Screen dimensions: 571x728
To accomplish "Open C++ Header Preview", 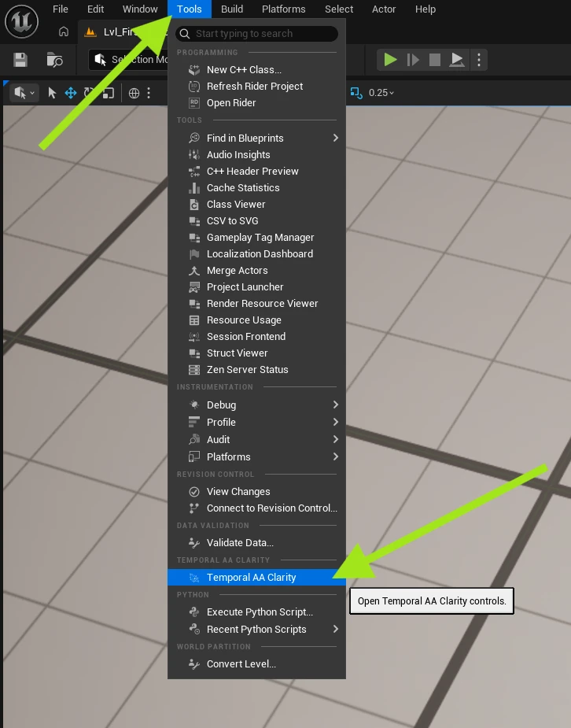I will pyautogui.click(x=256, y=172).
